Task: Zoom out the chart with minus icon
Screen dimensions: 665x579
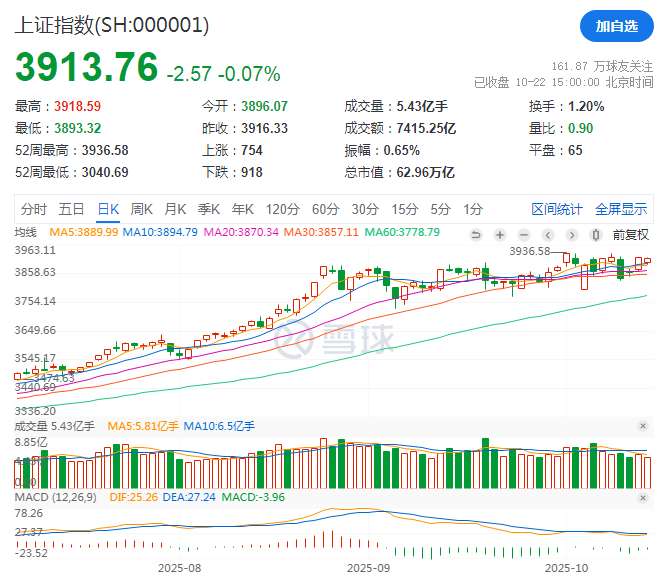Action: [x=524, y=235]
